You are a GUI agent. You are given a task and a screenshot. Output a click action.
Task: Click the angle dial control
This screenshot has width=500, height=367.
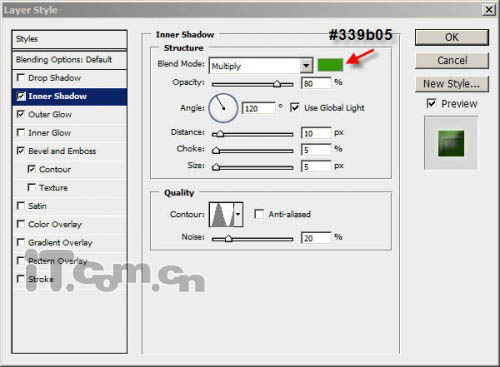223,108
